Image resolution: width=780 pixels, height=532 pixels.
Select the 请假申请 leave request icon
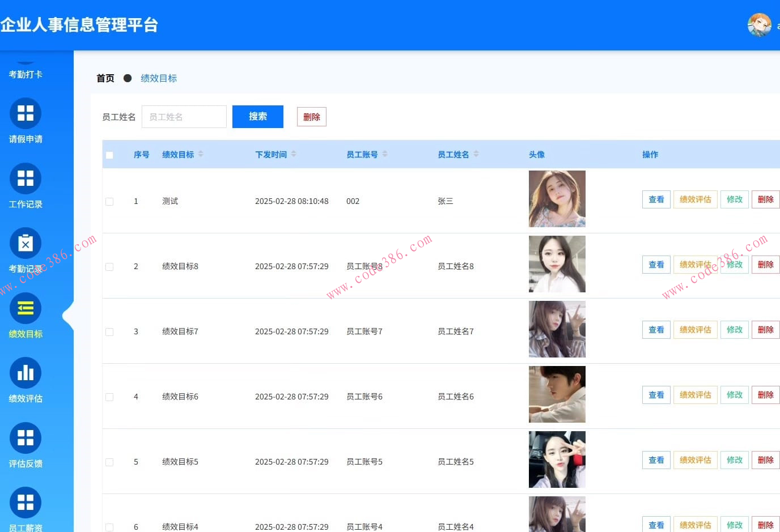point(25,114)
